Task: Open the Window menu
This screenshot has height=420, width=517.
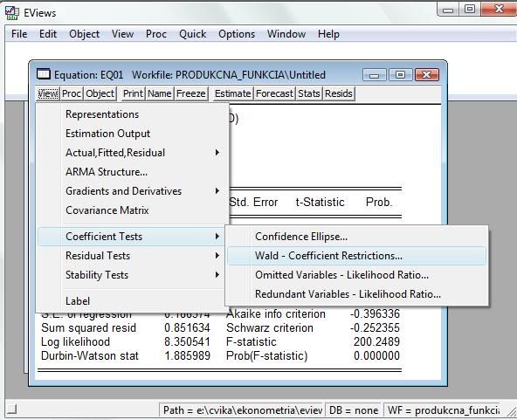Action: coord(286,34)
